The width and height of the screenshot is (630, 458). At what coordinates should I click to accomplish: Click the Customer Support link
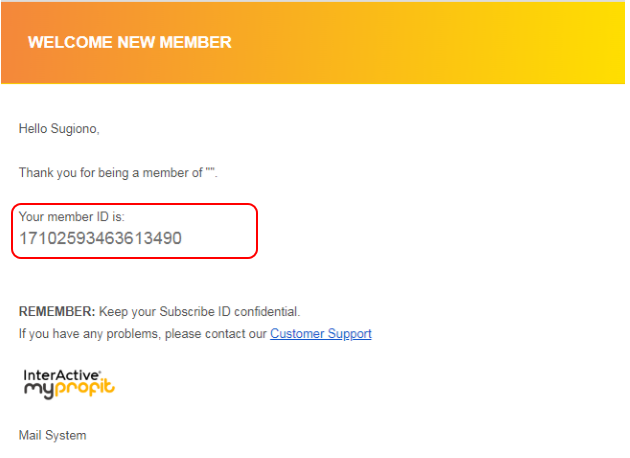pyautogui.click(x=320, y=334)
